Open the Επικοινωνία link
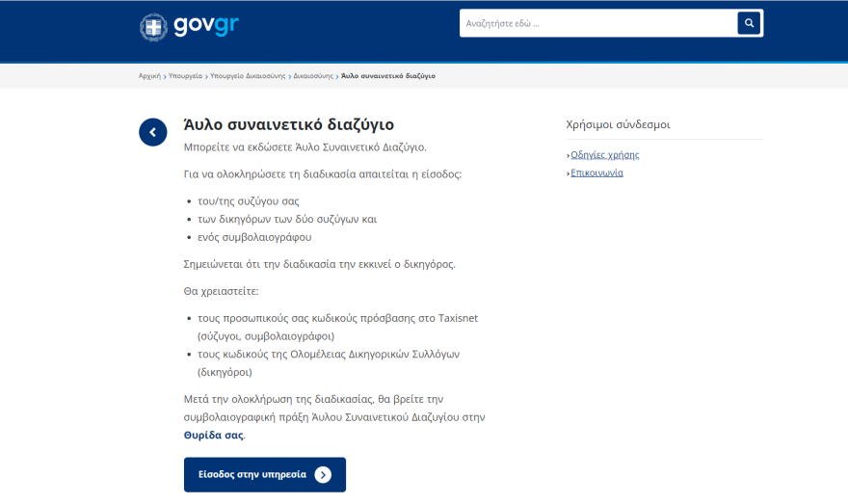 tap(596, 172)
